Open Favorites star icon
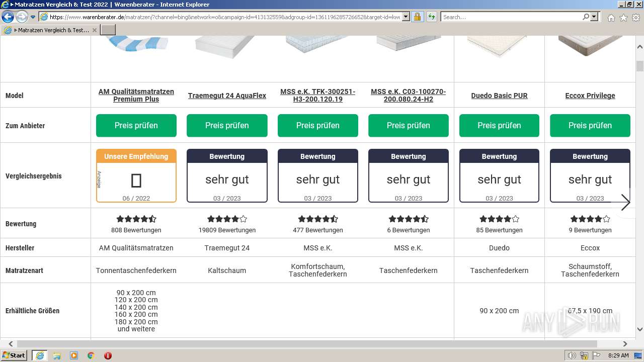This screenshot has width=644, height=362. click(623, 18)
